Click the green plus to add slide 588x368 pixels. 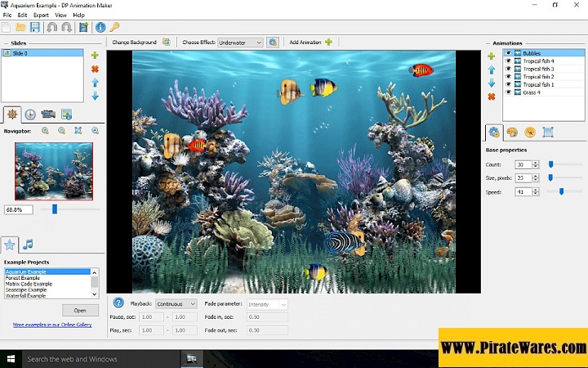(x=95, y=56)
